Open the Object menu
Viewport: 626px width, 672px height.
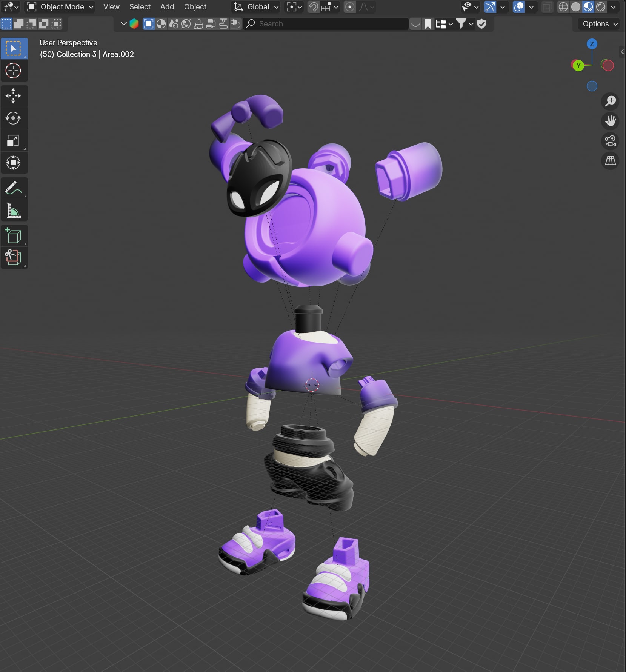(x=195, y=7)
